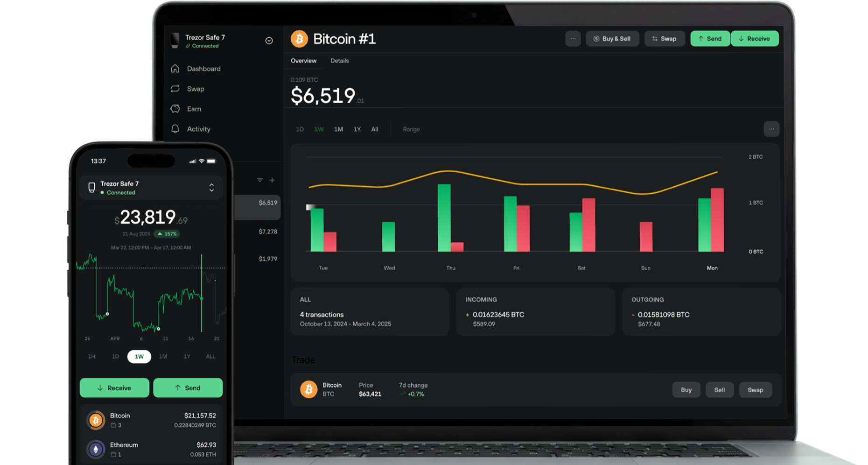This screenshot has height=465, width=868.
Task: Select 1H range on phone chart
Action: pos(91,356)
